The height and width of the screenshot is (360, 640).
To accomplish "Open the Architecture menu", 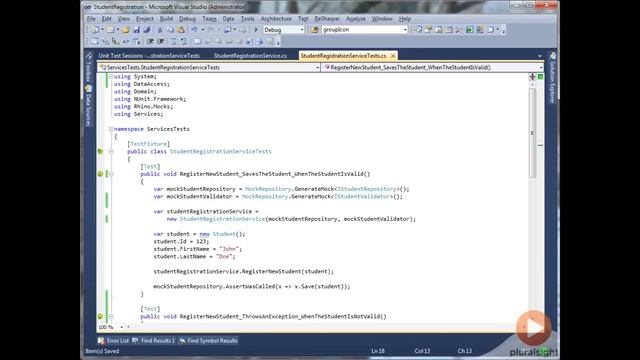I will pyautogui.click(x=276, y=19).
